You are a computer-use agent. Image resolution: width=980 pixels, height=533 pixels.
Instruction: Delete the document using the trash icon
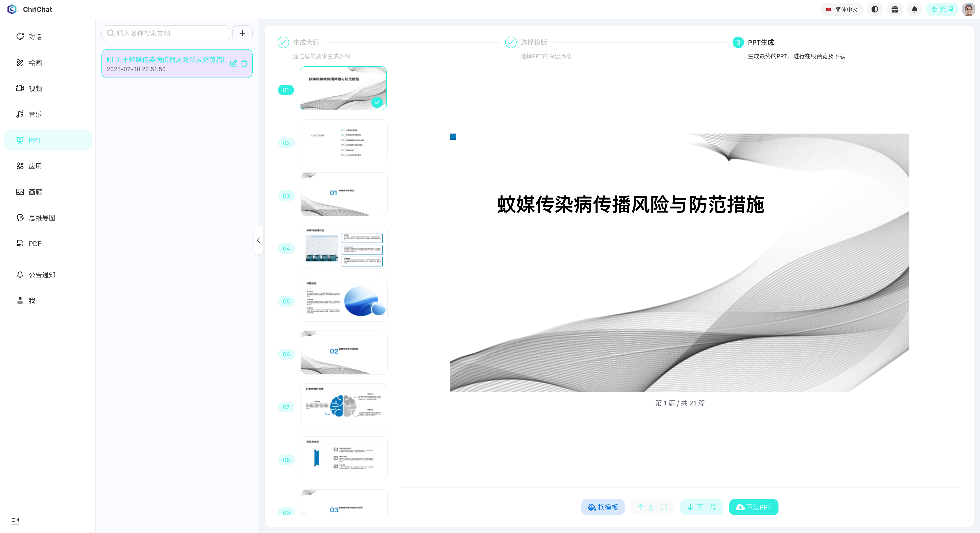[x=244, y=63]
